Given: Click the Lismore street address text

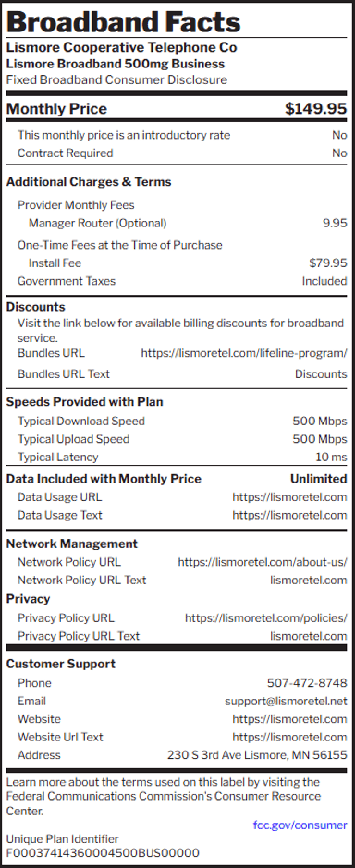Looking at the screenshot, I should point(257,755).
